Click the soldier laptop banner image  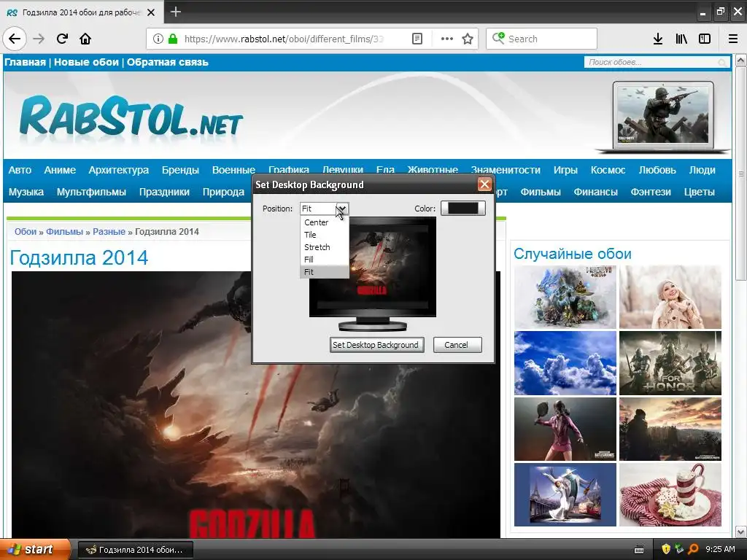coord(663,116)
